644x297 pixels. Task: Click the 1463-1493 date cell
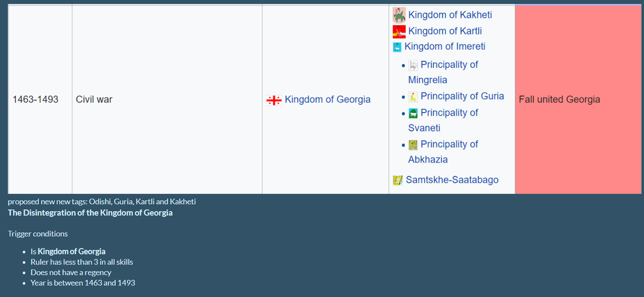coord(40,99)
